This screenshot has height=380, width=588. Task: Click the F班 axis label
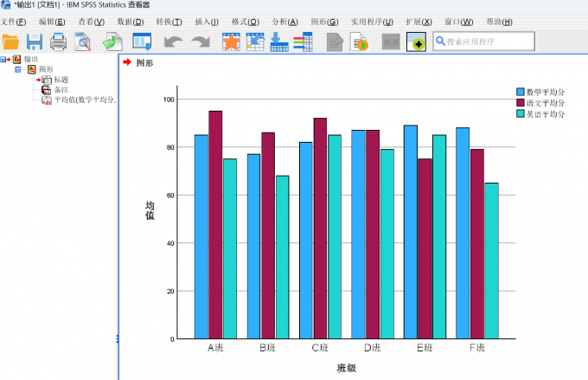click(477, 348)
